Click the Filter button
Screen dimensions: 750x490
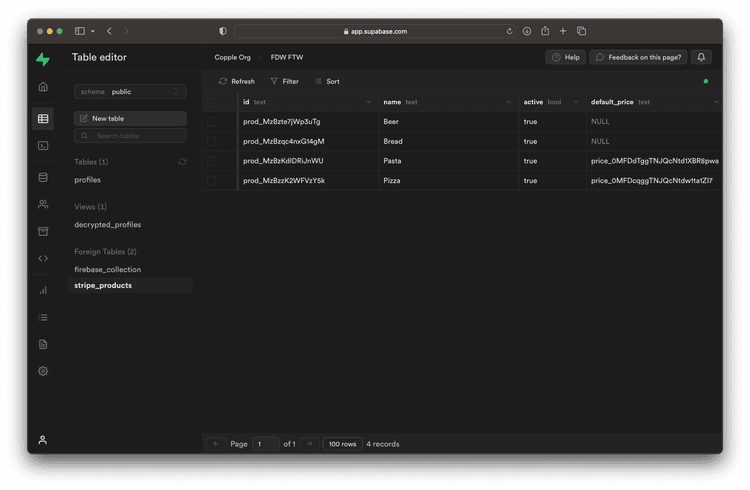285,81
